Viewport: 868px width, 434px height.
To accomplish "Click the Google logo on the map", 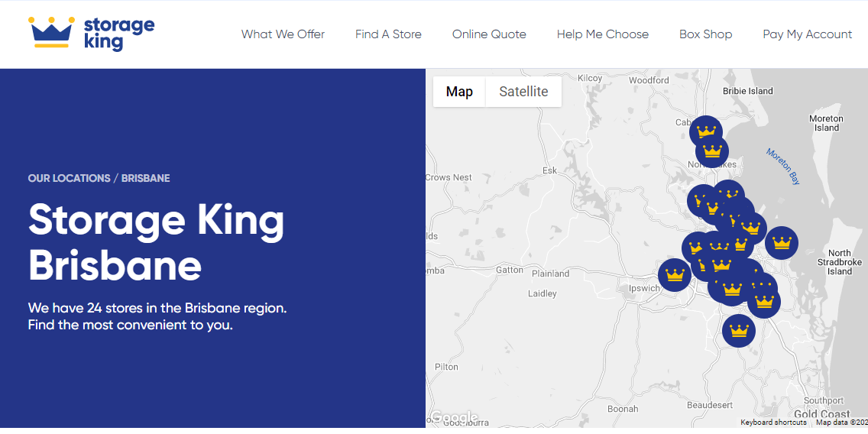I will pos(454,418).
